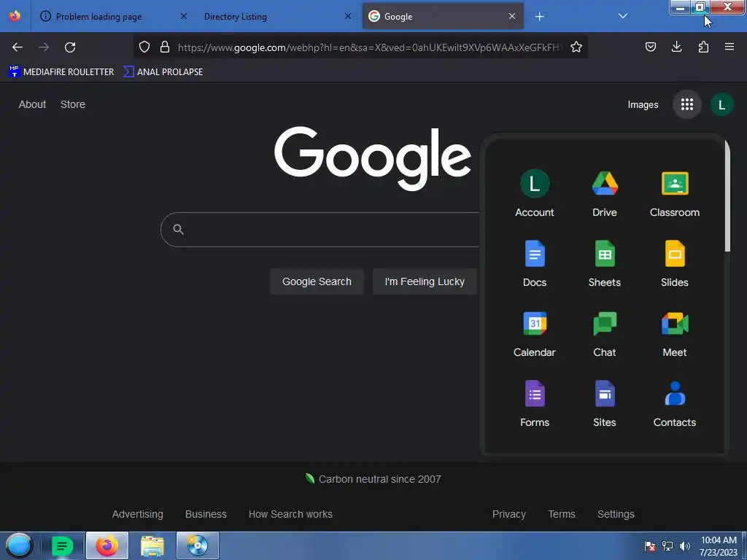Save page to Pocket
The image size is (747, 560).
pyautogui.click(x=650, y=47)
